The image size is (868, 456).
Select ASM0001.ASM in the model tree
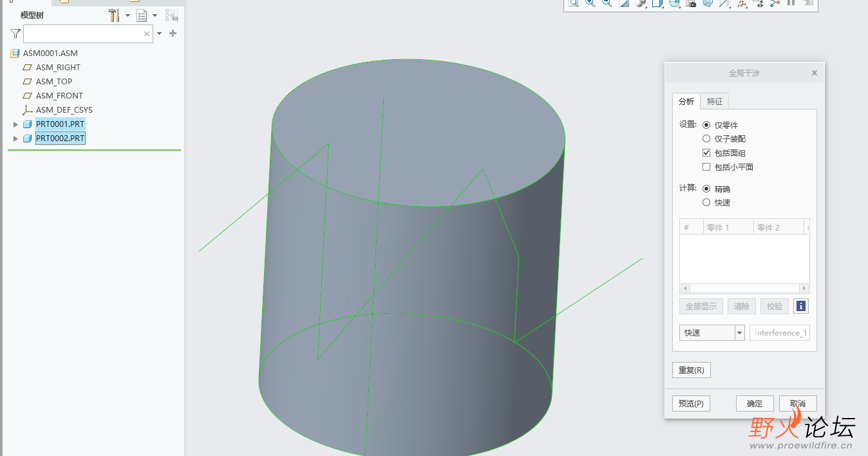pyautogui.click(x=50, y=53)
